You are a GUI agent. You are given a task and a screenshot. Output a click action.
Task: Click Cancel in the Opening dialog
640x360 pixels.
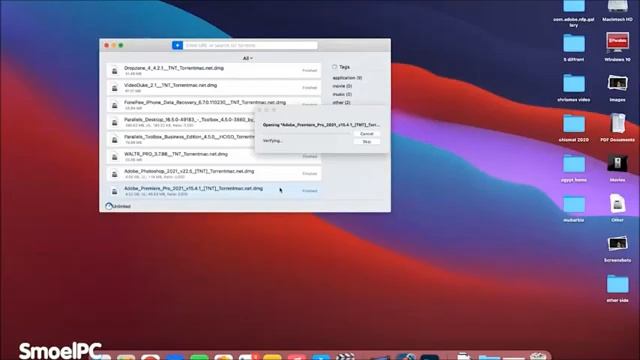coord(367,134)
